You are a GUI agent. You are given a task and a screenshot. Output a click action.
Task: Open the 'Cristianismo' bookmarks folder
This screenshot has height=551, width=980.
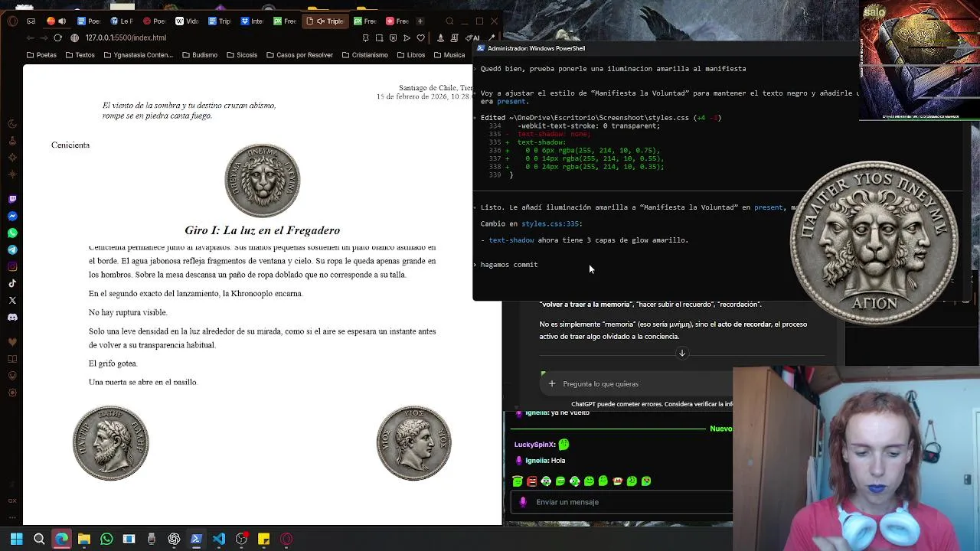tap(364, 55)
